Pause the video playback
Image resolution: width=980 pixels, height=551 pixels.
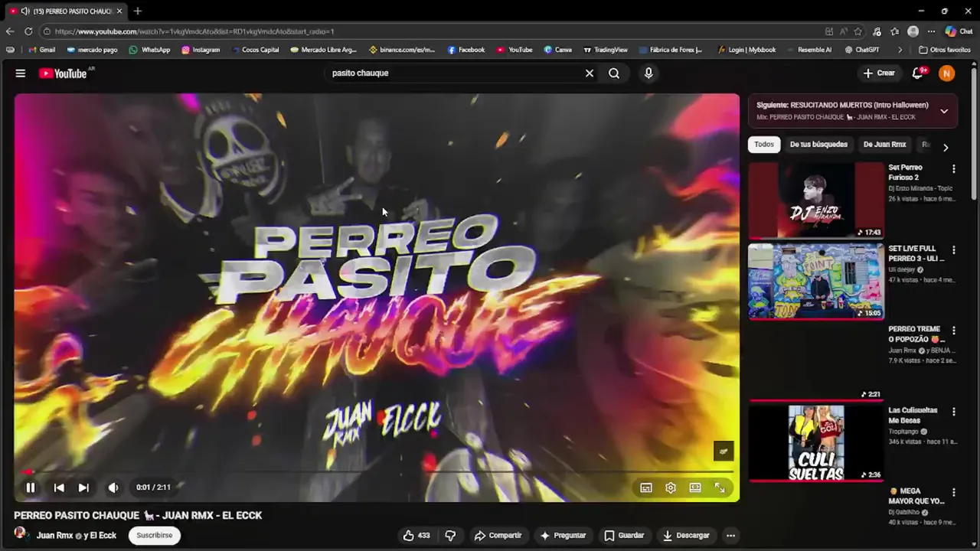(31, 487)
